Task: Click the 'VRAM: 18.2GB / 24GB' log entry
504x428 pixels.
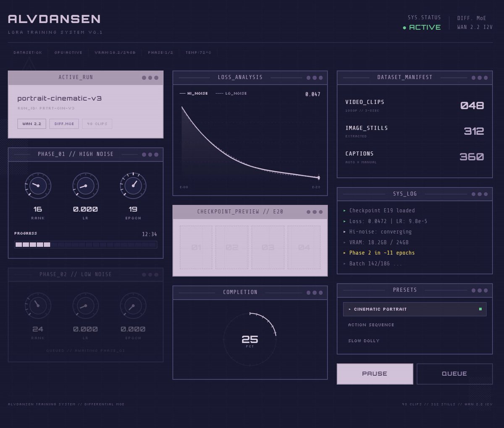Action: coord(379,243)
